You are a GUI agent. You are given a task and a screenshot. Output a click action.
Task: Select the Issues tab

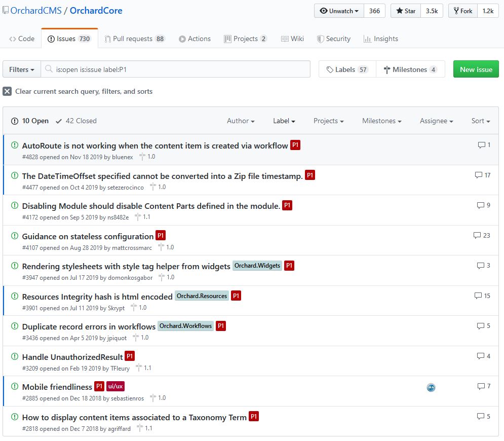tap(69, 39)
